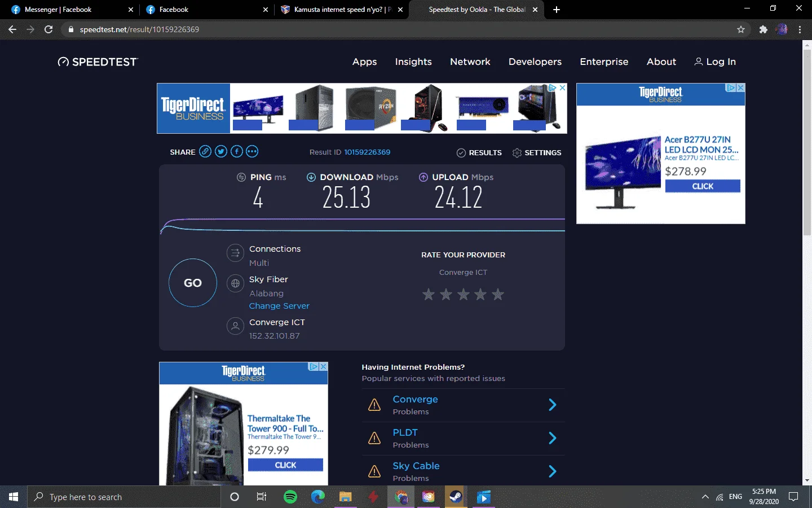Viewport: 812px width, 508px height.
Task: Open Steam from the taskbar
Action: (456, 497)
